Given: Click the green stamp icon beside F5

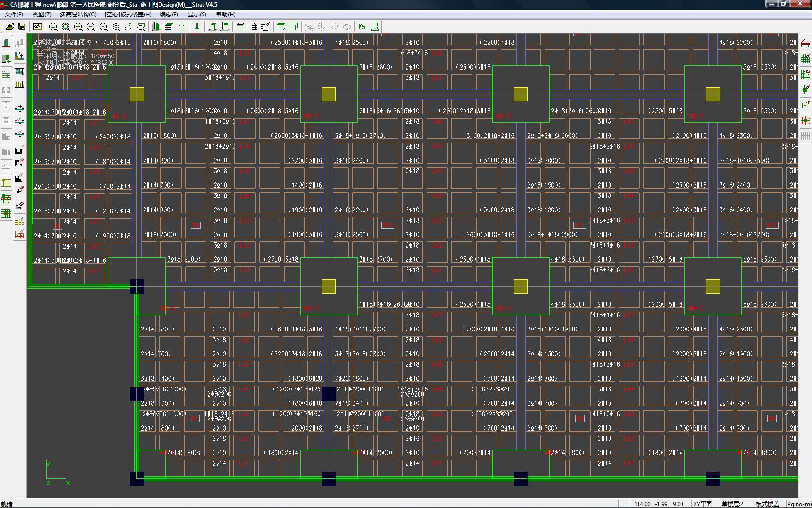Looking at the screenshot, I should click(x=375, y=27).
